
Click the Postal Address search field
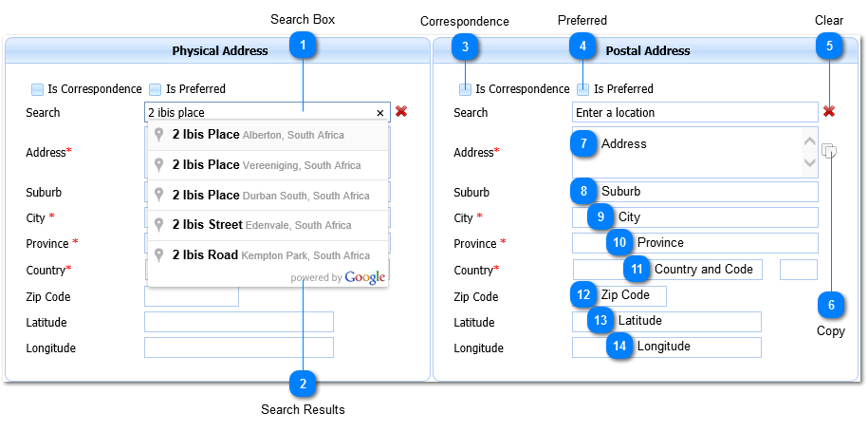coord(694,112)
